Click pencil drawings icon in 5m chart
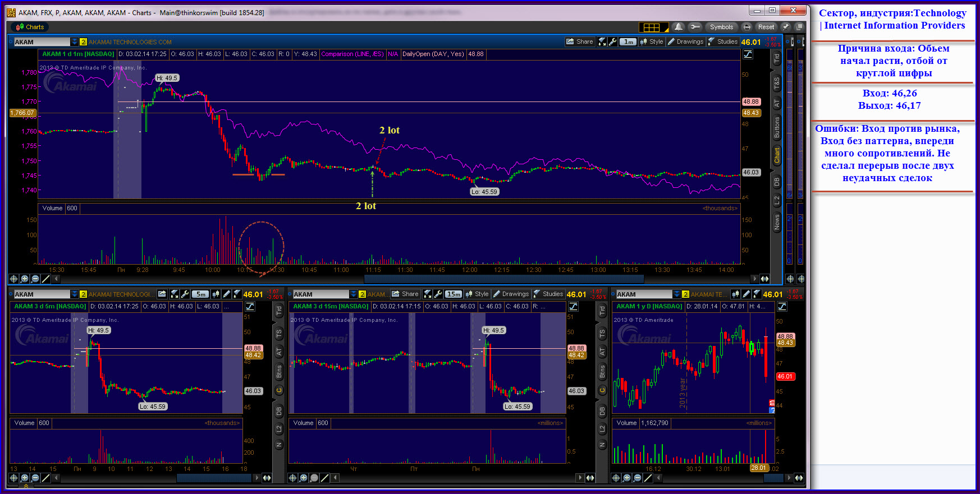The width and height of the screenshot is (980, 494). [226, 294]
